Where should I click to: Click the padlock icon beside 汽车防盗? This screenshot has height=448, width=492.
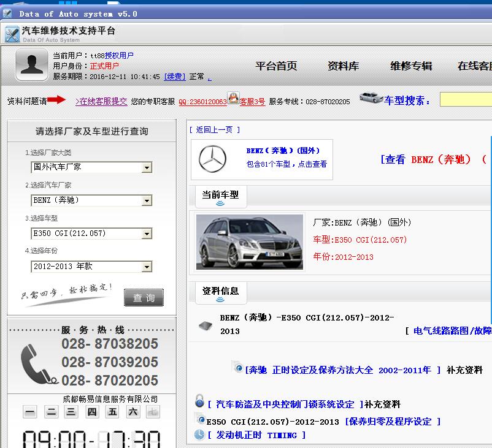[x=199, y=402]
